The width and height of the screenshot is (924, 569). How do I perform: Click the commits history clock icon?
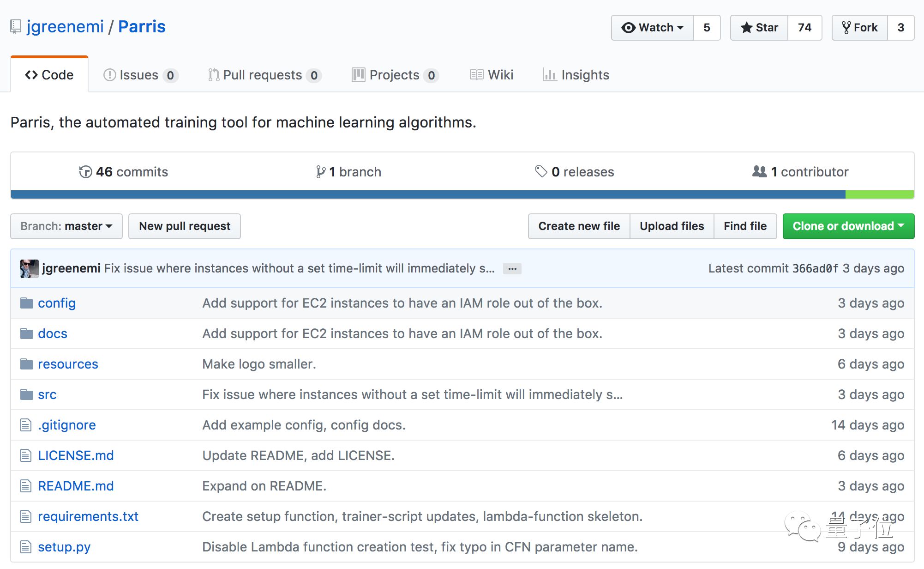85,172
